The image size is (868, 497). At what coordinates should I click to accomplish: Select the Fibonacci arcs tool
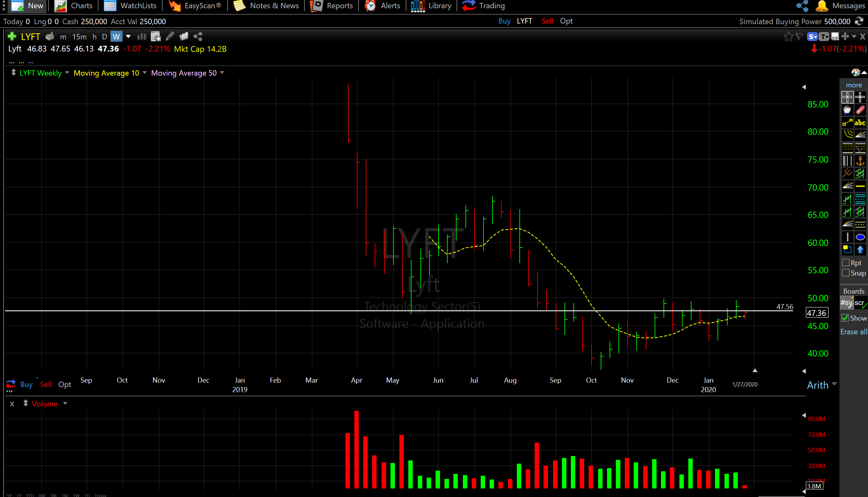pyautogui.click(x=847, y=135)
